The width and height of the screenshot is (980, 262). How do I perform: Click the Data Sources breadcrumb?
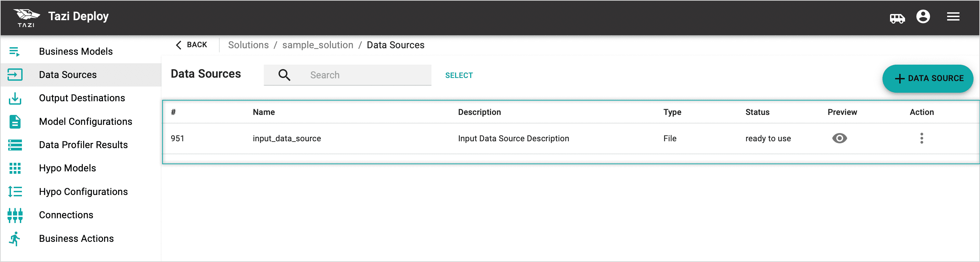395,45
